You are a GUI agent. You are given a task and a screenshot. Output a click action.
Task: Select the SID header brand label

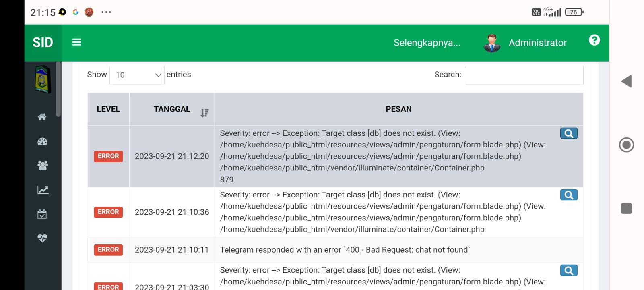[43, 43]
